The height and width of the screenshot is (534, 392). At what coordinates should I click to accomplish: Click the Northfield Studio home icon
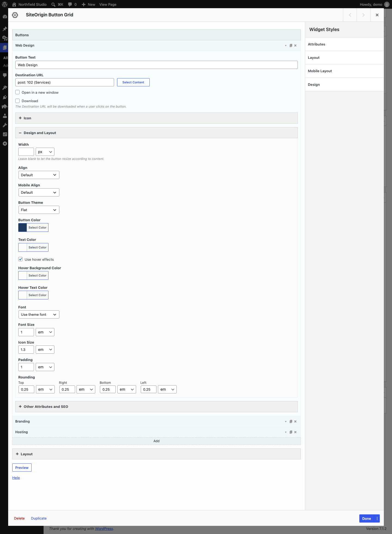(x=14, y=4)
